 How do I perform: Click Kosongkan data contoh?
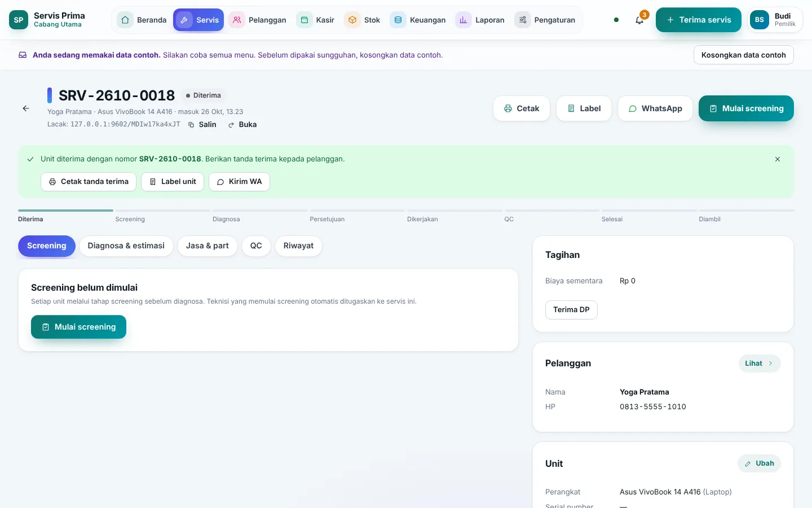[744, 55]
